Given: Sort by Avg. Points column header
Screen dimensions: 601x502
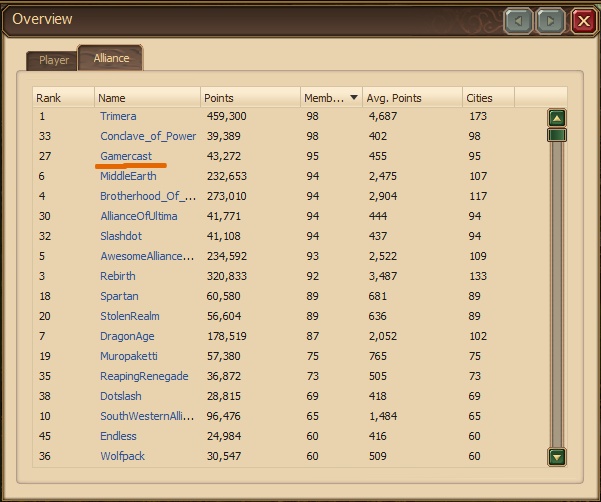Looking at the screenshot, I should point(412,98).
